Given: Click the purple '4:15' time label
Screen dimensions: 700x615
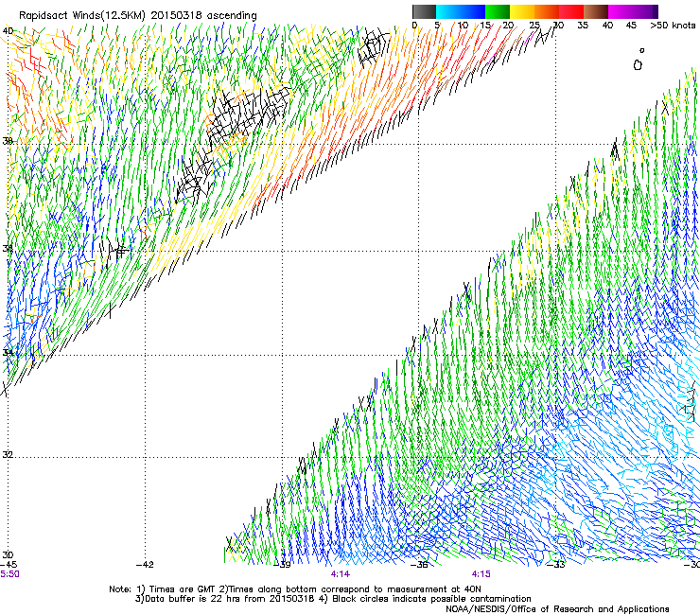Looking at the screenshot, I should 481,574.
